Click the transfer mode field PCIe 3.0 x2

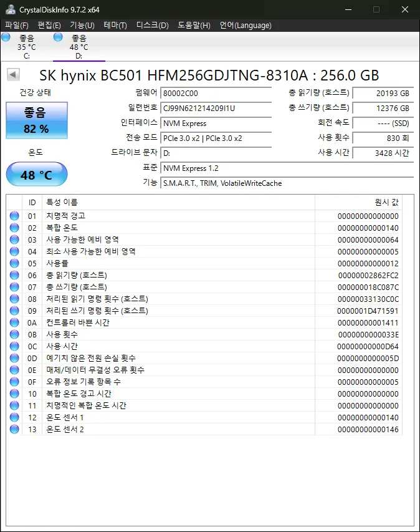click(x=216, y=138)
